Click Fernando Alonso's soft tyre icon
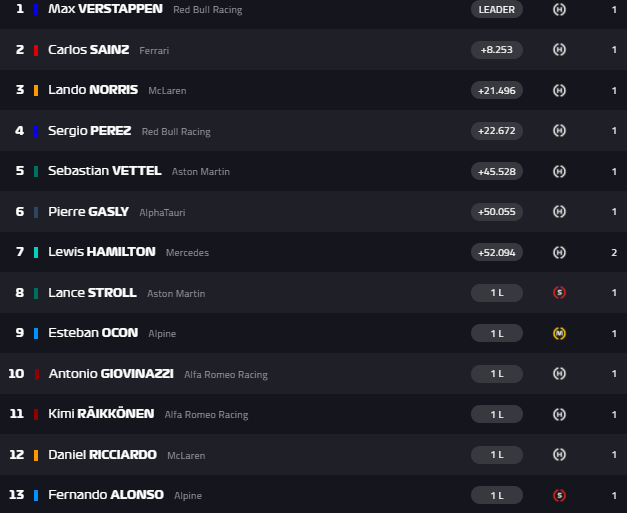627x513 pixels. (560, 495)
